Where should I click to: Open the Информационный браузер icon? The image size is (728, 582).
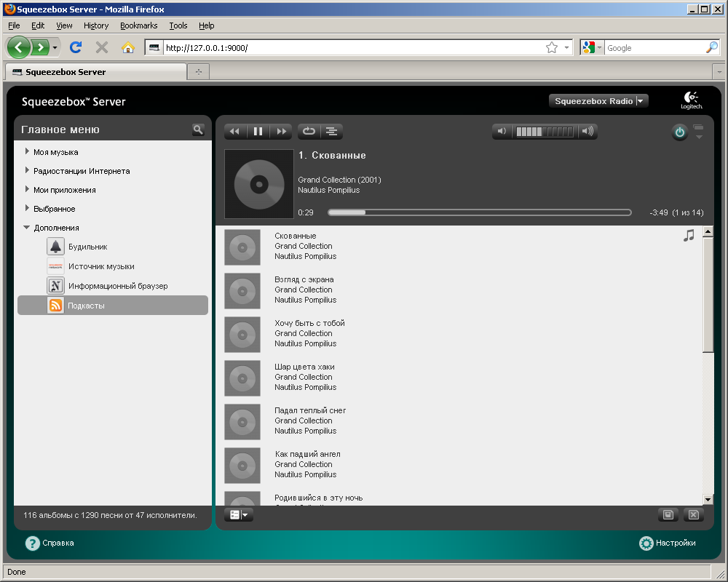[x=56, y=286]
